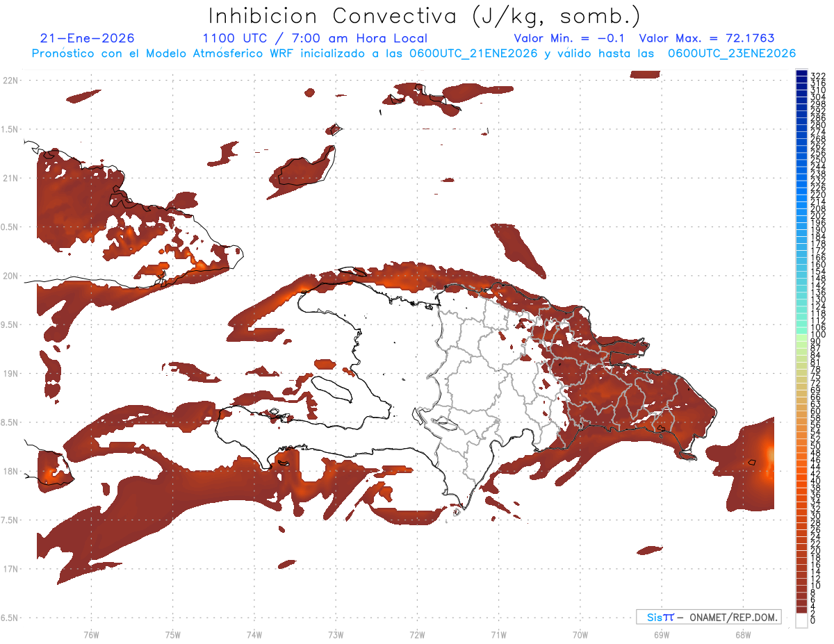Click the title 'Inhibicion Convectiva (J/kg, somb.)'
The height and width of the screenshot is (644, 834).
click(x=424, y=16)
